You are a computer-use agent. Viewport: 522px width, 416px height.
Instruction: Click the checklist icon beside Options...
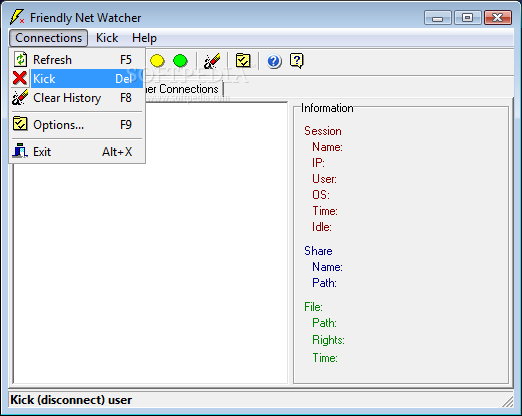point(20,124)
